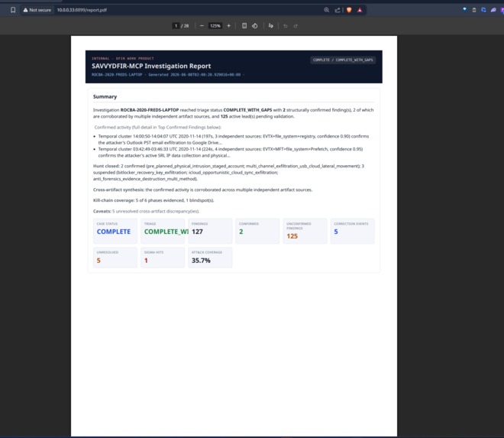Zoom out PDF with minus button

[x=202, y=26]
